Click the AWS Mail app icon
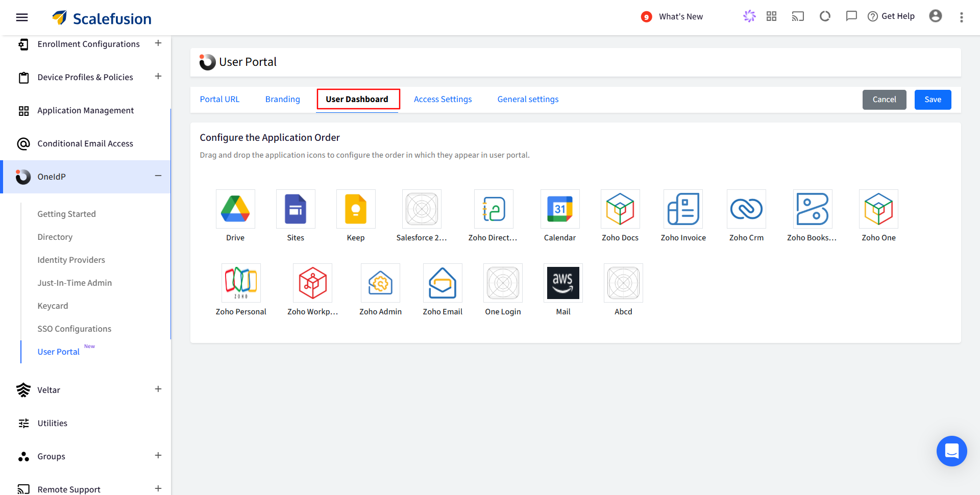This screenshot has height=495, width=980. click(x=563, y=283)
